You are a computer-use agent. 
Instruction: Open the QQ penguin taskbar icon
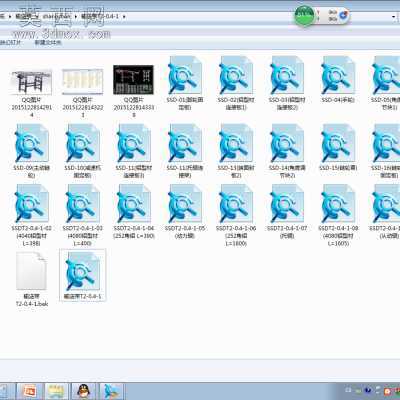point(84,391)
